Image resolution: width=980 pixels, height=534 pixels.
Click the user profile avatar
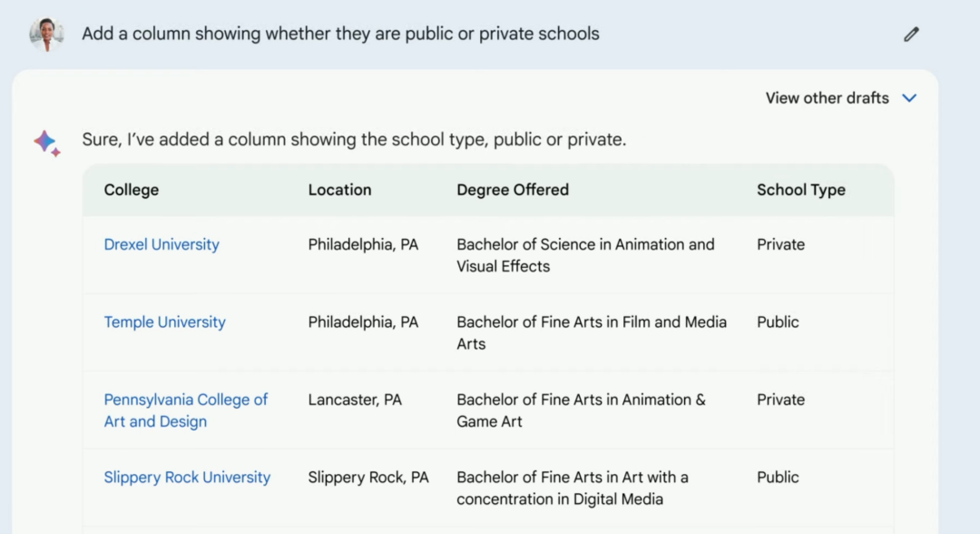pyautogui.click(x=46, y=35)
